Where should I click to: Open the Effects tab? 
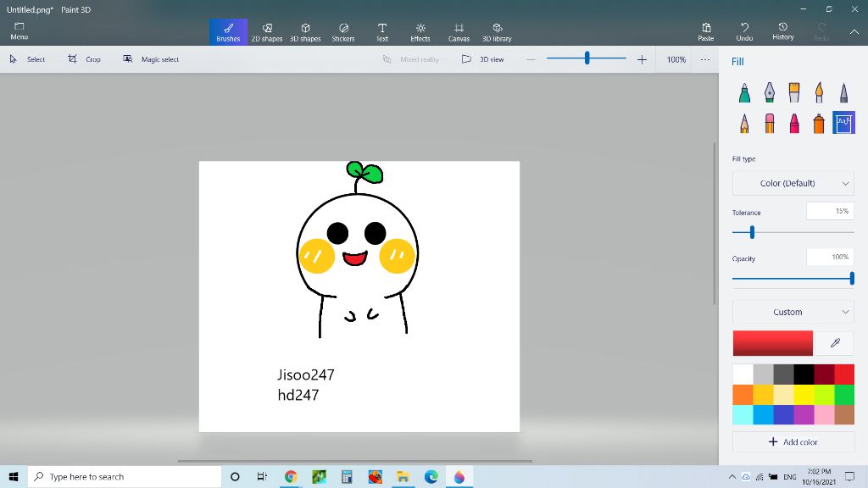tap(420, 32)
